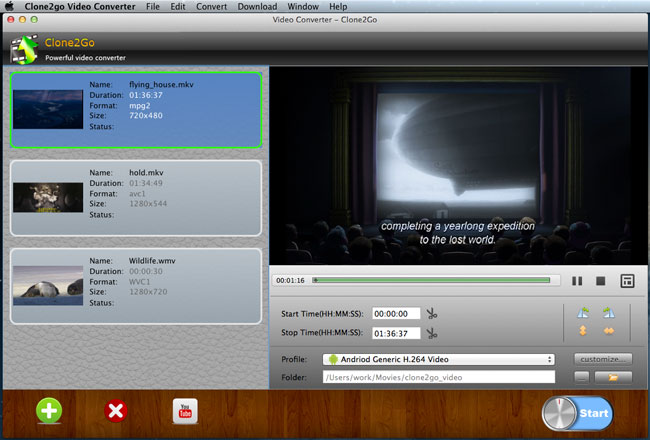
Task: Click the orange vertical flip icon
Action: pos(583,331)
